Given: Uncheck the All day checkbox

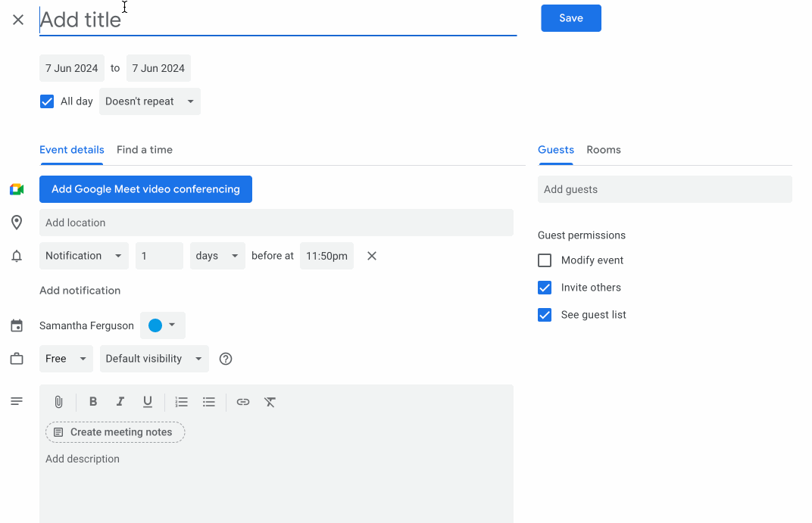Looking at the screenshot, I should pyautogui.click(x=47, y=101).
